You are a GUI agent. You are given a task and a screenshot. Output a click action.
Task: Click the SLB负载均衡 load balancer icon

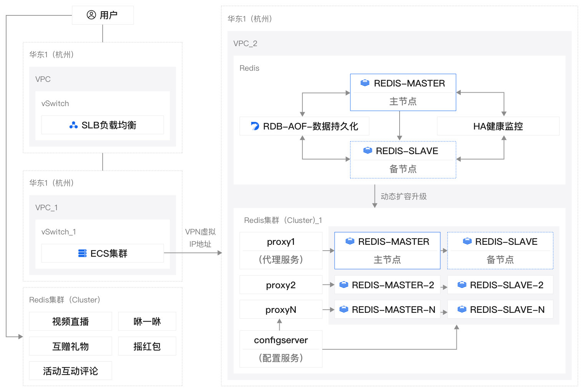pyautogui.click(x=73, y=125)
